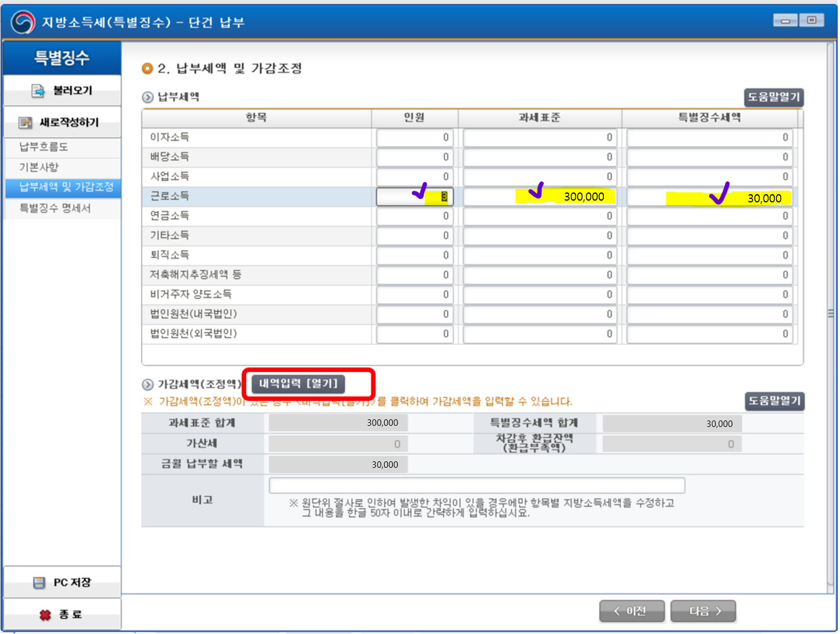Click the 이자소득 인원 field
Screen dimensions: 840x634
coord(414,138)
